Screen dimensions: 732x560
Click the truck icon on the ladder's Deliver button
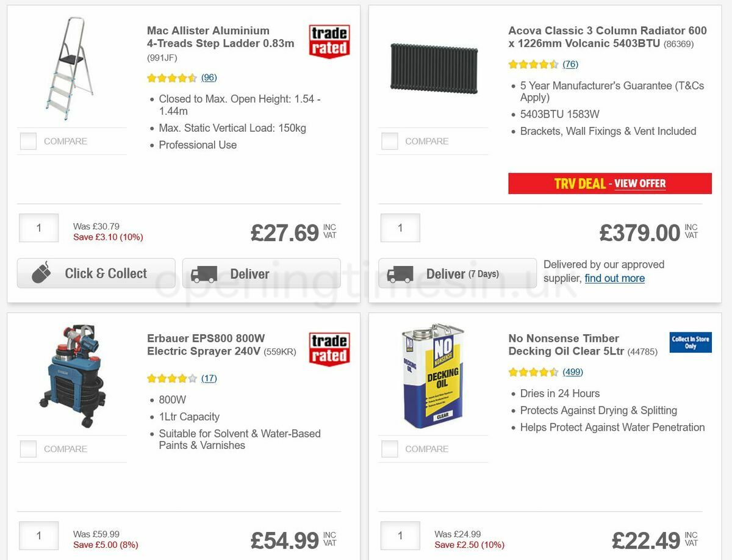point(207,273)
